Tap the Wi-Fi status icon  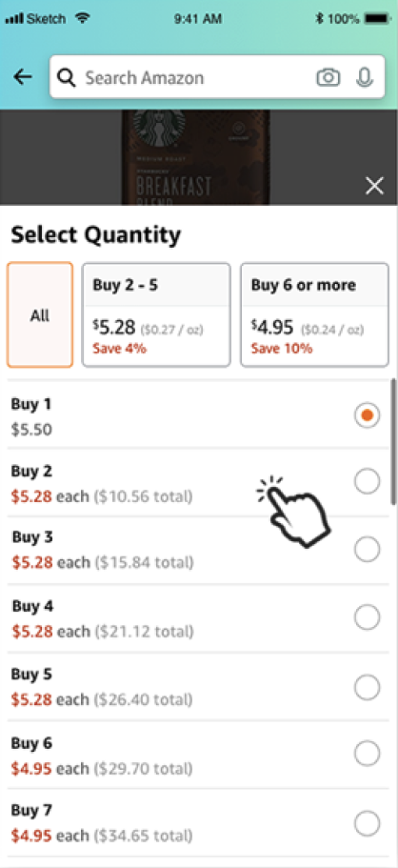pos(83,18)
